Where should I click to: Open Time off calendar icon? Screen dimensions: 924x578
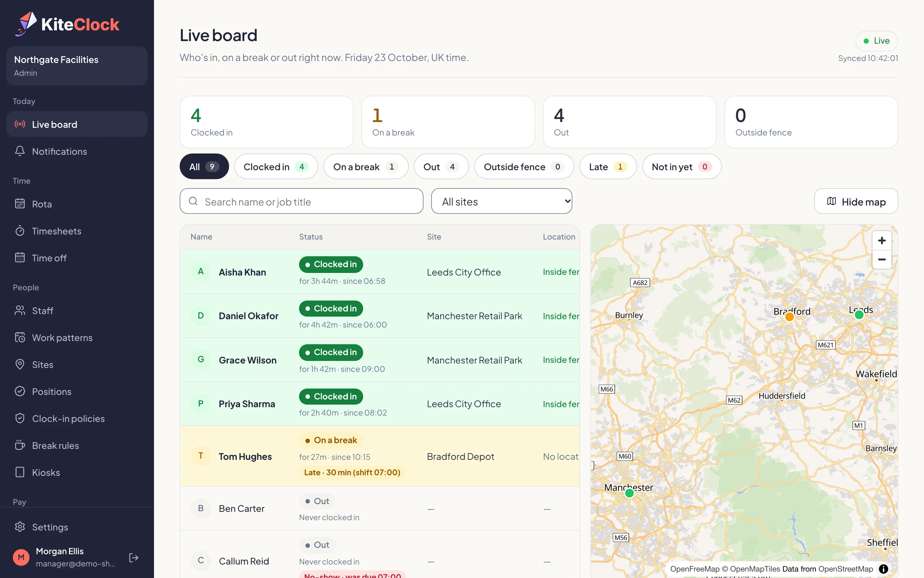pos(20,258)
